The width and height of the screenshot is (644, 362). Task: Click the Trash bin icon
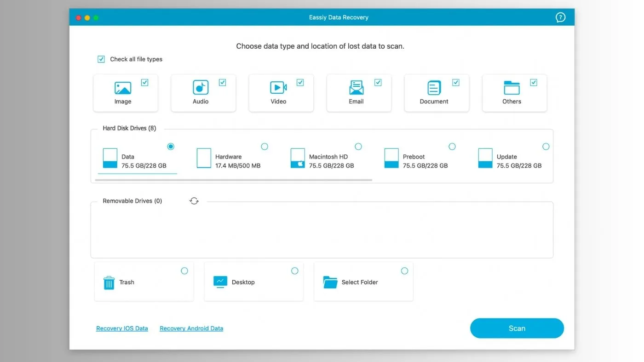[x=109, y=283]
